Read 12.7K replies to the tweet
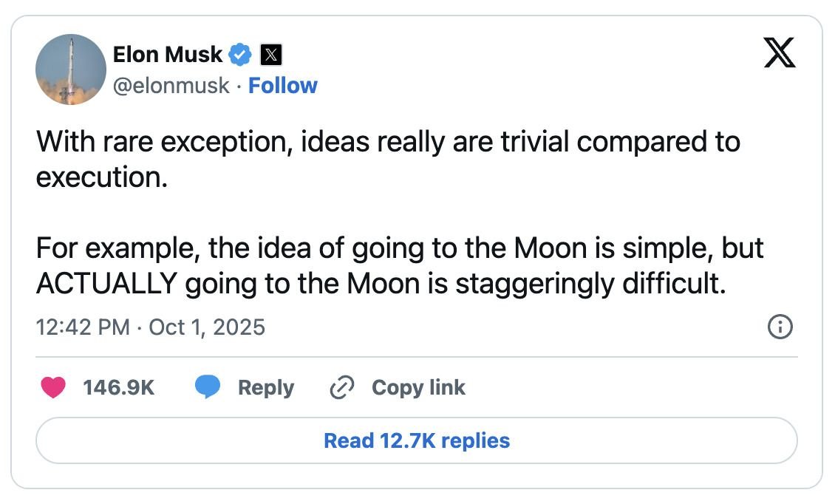Screen dimensions: 835x504 pyautogui.click(x=417, y=441)
